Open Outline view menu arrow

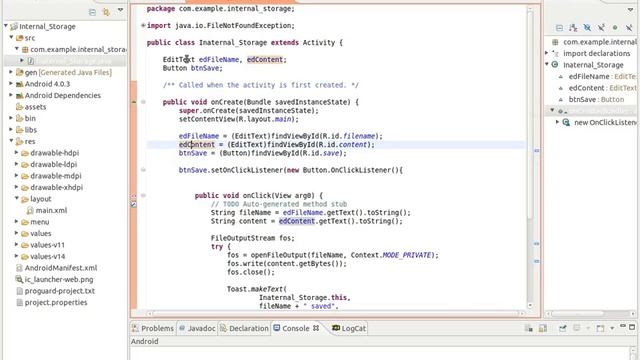coord(631,10)
